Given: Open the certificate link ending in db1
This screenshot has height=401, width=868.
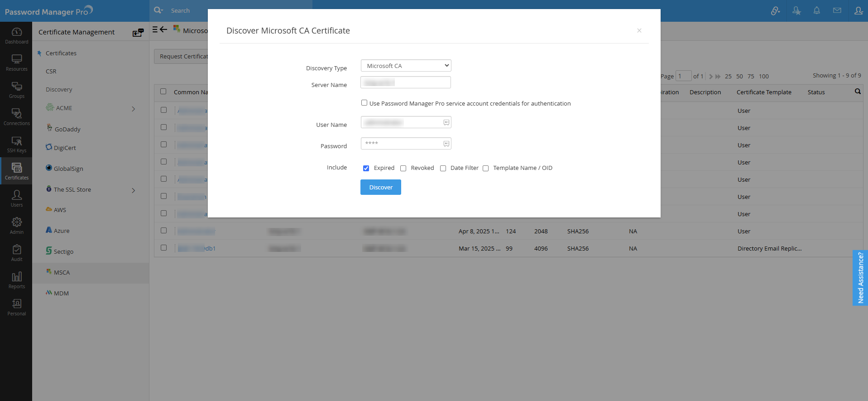Looking at the screenshot, I should (x=197, y=248).
